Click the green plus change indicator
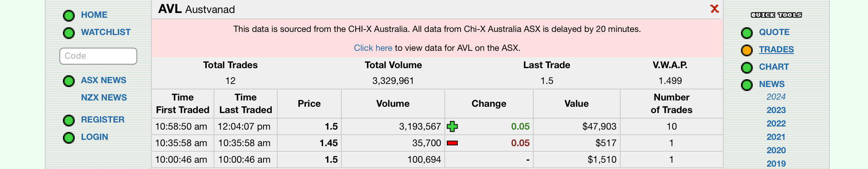This screenshot has width=868, height=169. (452, 126)
